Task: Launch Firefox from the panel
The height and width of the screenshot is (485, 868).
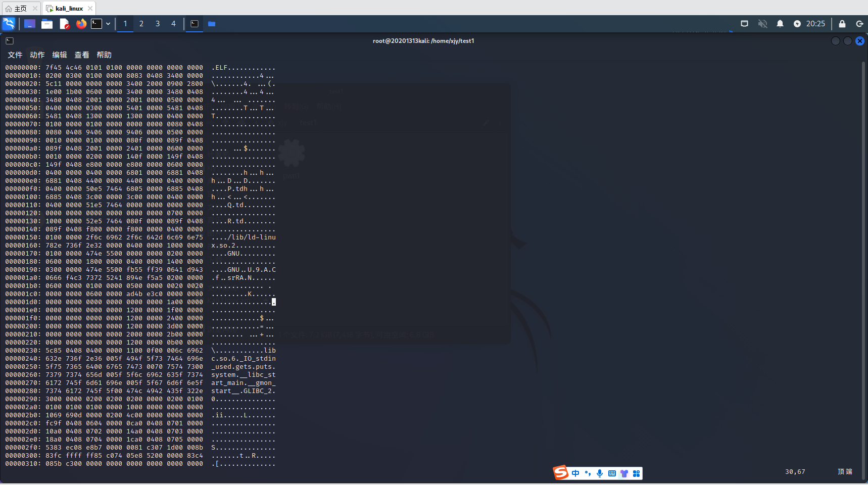Action: [x=81, y=24]
